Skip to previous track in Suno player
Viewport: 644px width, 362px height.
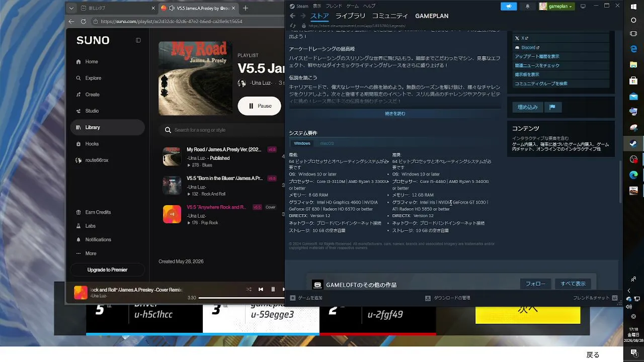click(261, 290)
